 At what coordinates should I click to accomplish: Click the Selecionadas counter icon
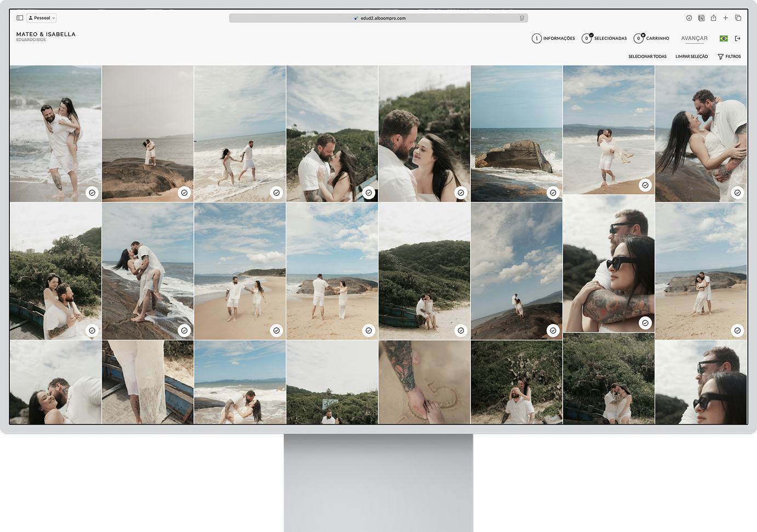pos(587,38)
